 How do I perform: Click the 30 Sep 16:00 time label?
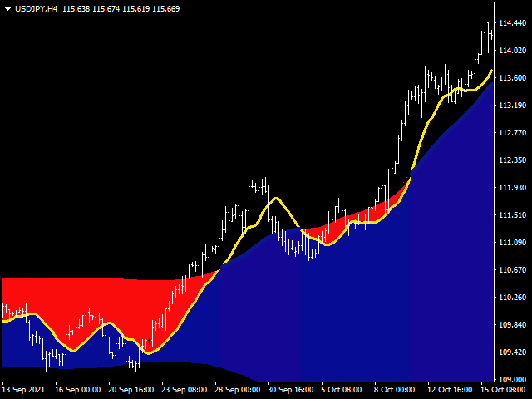pyautogui.click(x=290, y=390)
